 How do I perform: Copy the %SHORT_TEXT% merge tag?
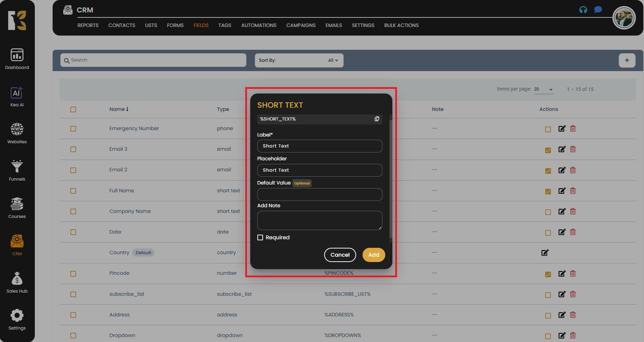pyautogui.click(x=377, y=119)
